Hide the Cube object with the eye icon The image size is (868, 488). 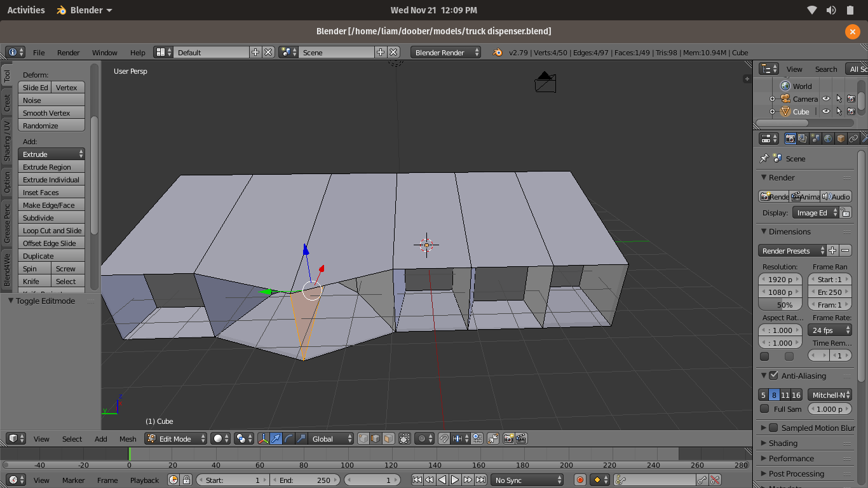tap(826, 112)
